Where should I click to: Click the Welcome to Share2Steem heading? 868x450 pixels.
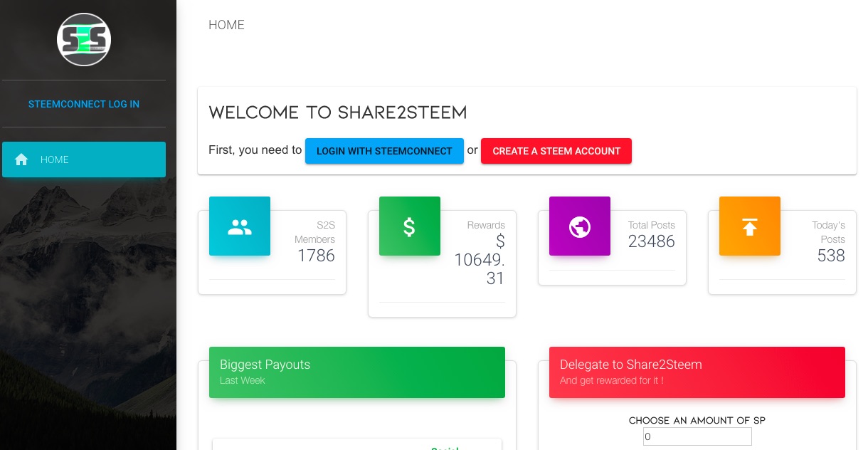(338, 112)
